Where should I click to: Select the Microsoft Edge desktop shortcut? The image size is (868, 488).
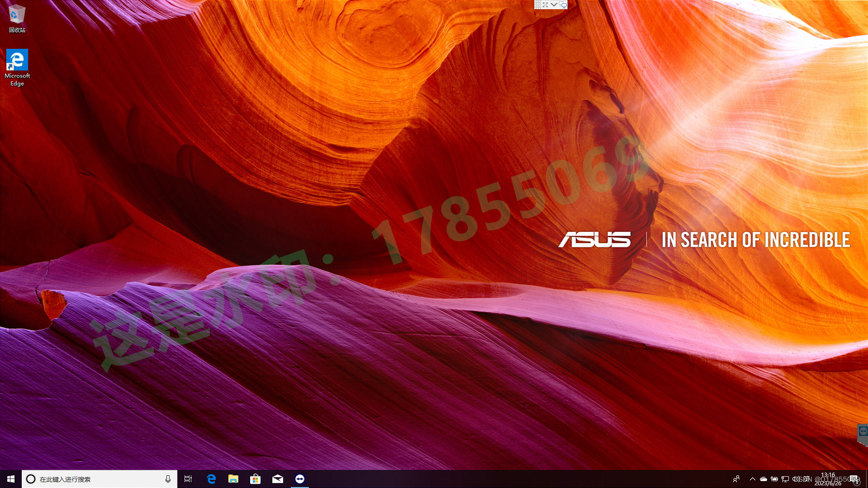tap(17, 68)
